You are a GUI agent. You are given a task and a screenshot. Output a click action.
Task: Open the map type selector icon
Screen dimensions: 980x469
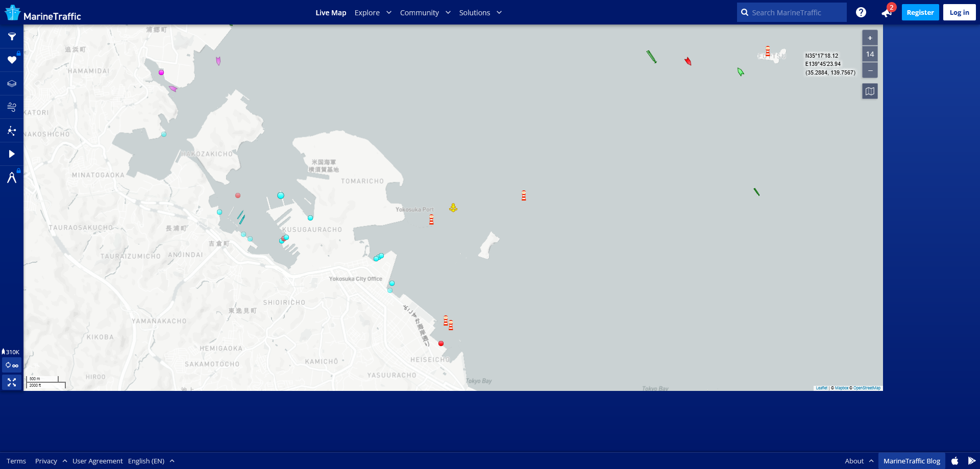870,91
